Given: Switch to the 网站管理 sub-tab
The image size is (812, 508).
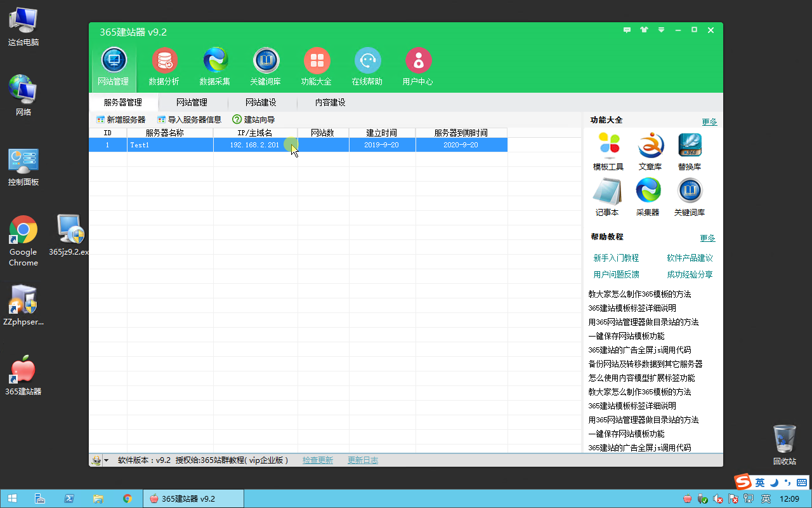Looking at the screenshot, I should coord(192,102).
